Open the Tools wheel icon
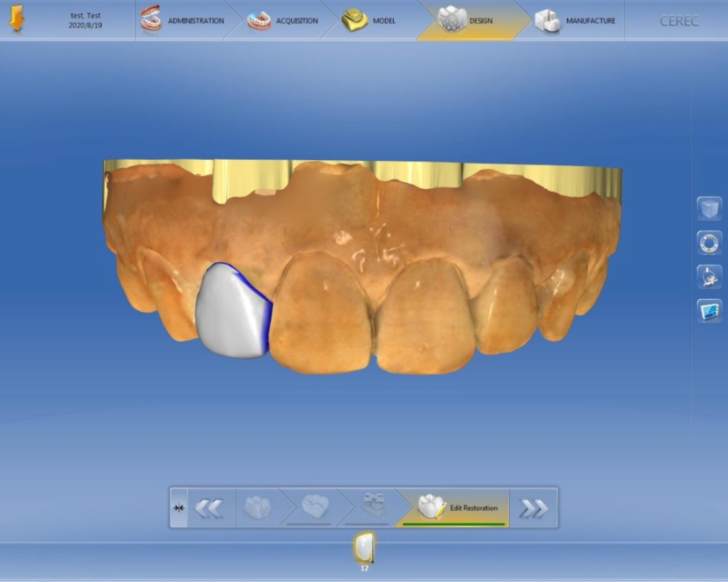Image resolution: width=728 pixels, height=582 pixels. (709, 242)
